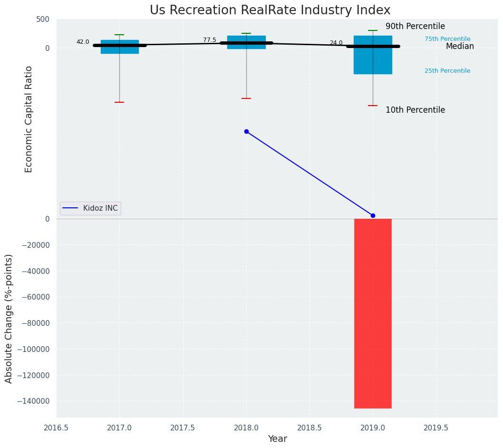This screenshot has width=503, height=448.
Task: Click the -140000 y-axis tick label
Action: tap(33, 401)
